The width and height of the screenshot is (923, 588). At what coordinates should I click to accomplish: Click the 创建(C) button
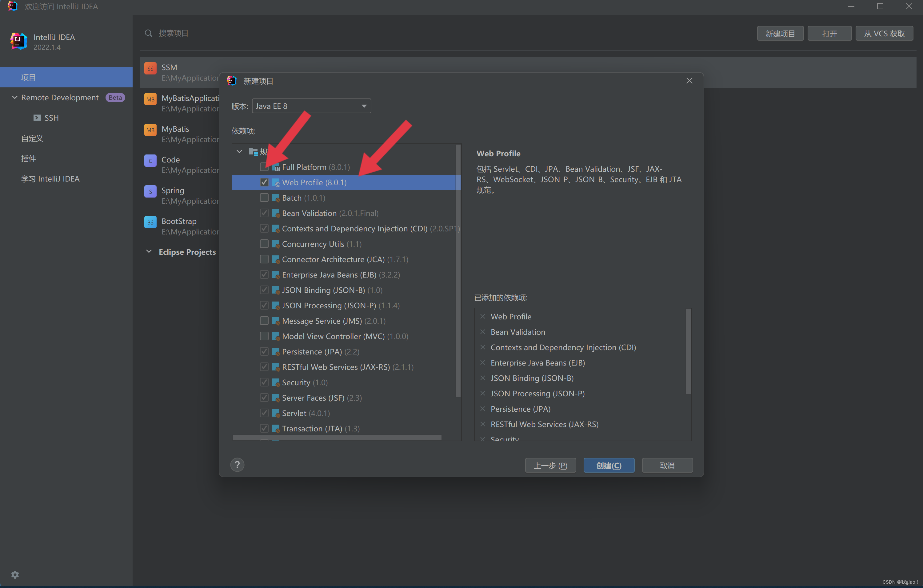[609, 465]
